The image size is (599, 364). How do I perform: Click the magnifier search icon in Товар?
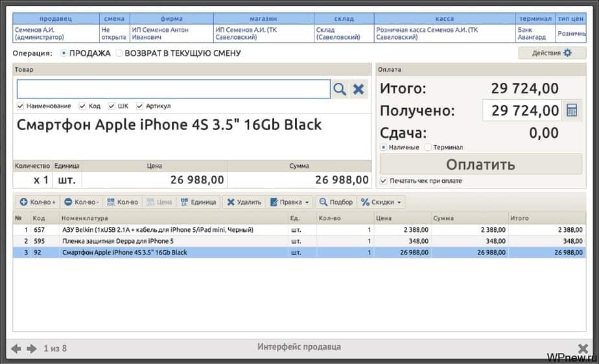click(340, 89)
